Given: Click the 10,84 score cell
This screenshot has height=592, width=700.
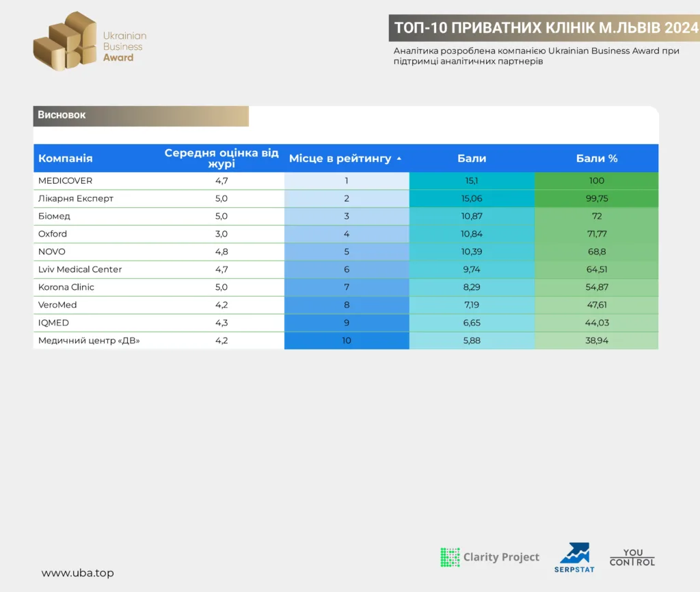Looking at the screenshot, I should pos(472,234).
